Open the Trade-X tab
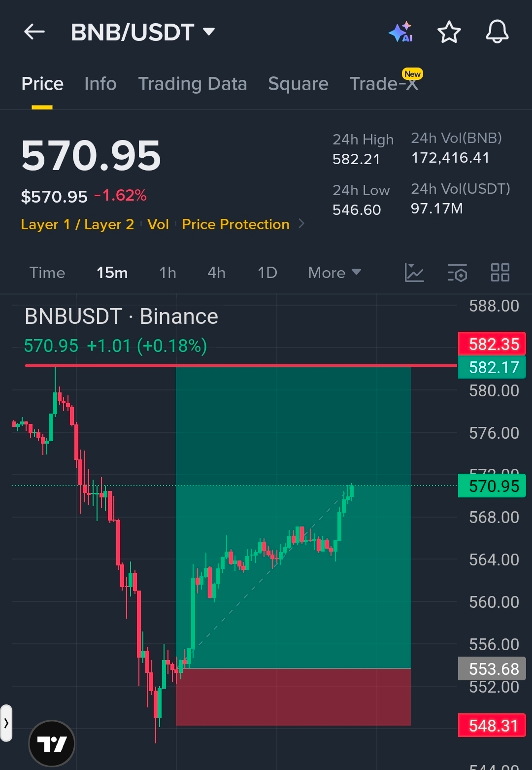This screenshot has height=770, width=532. tap(384, 84)
